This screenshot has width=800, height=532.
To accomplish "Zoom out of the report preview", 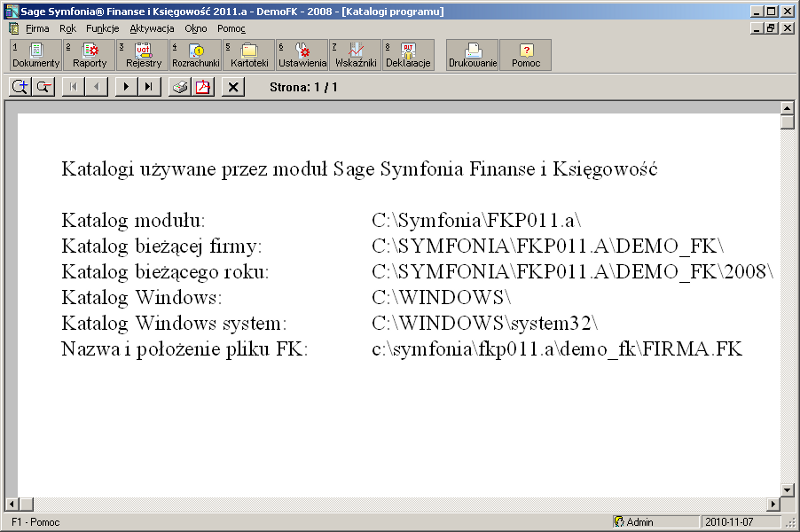I will click(43, 87).
